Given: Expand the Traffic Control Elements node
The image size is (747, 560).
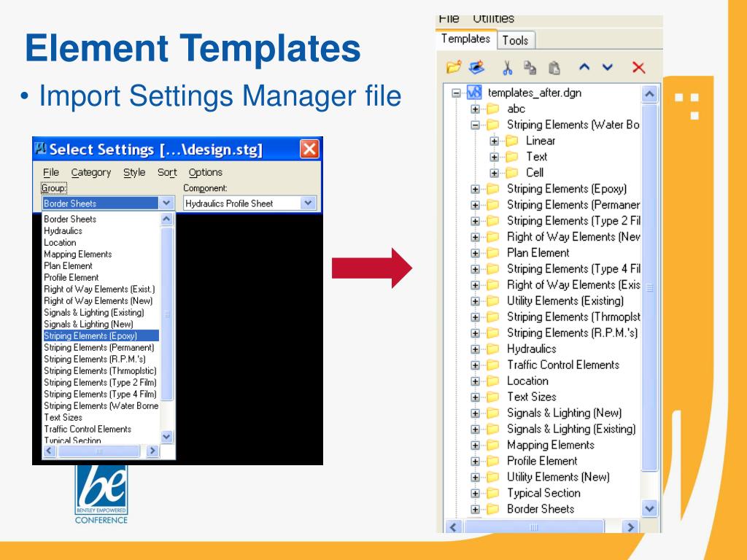Looking at the screenshot, I should (475, 365).
